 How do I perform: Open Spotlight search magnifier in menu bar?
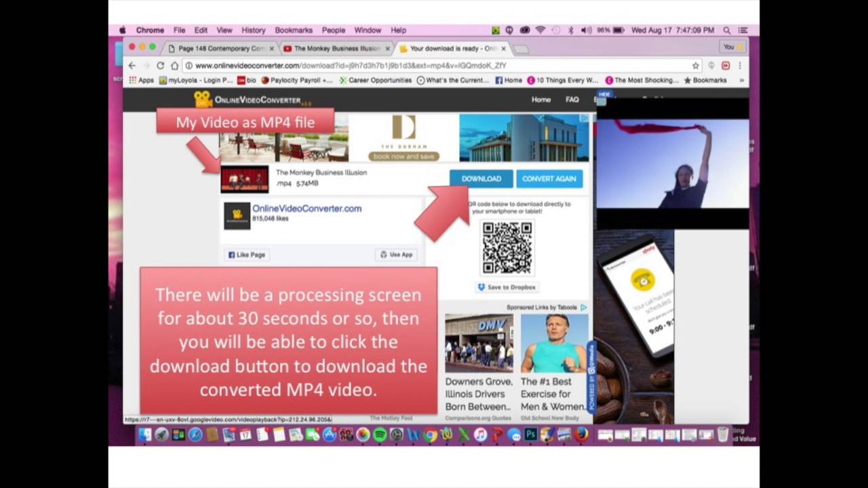727,30
